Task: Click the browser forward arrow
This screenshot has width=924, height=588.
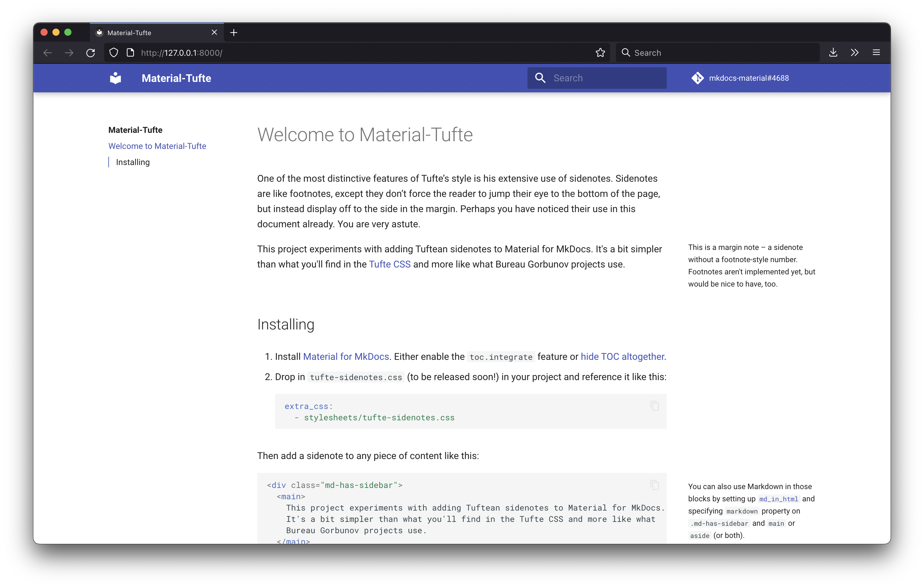Action: [69, 53]
